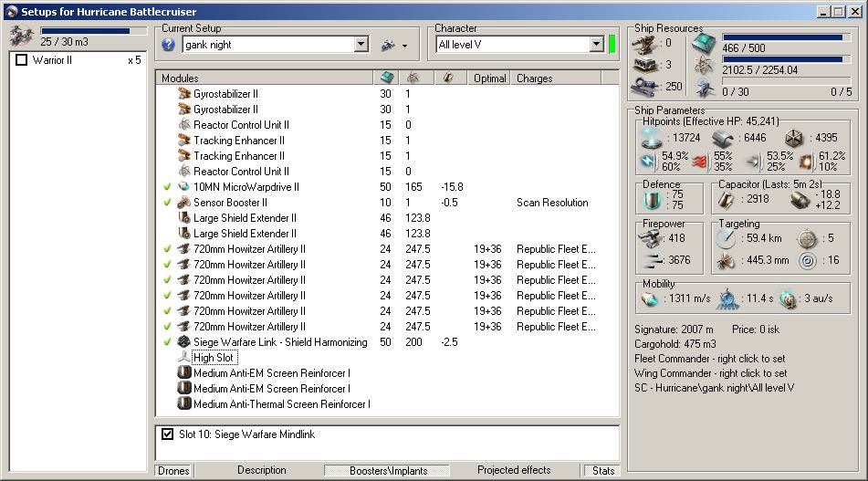Click the powergrid usage progress bar

(x=786, y=59)
